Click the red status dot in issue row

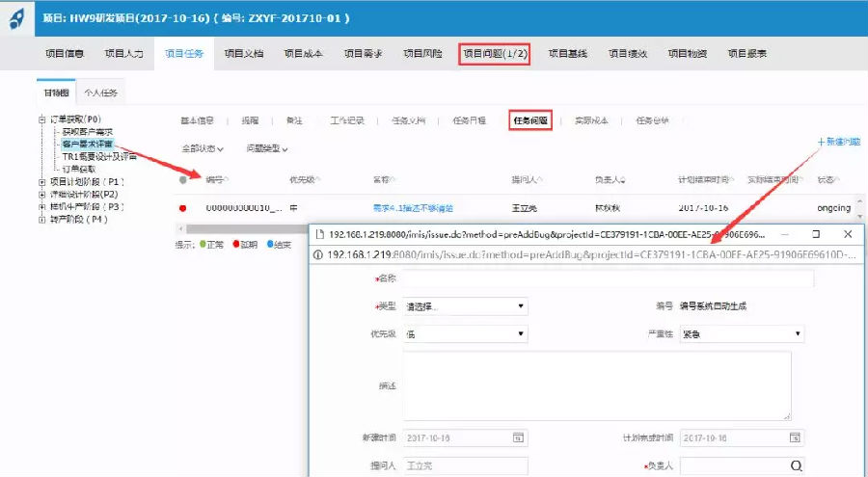(182, 207)
